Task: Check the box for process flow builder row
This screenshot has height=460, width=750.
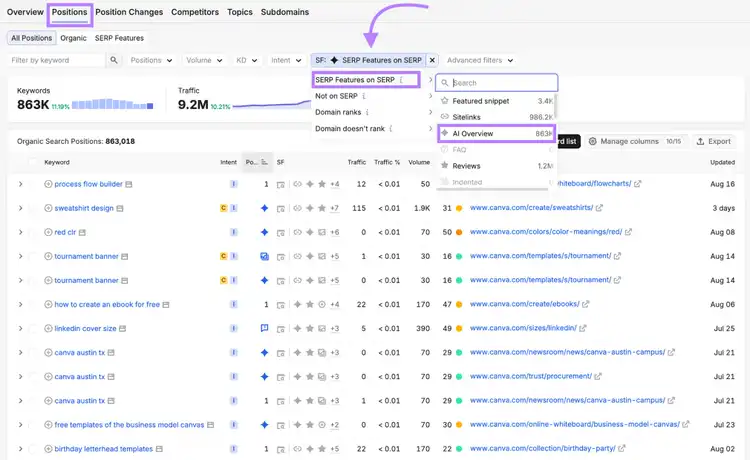Action: point(33,184)
